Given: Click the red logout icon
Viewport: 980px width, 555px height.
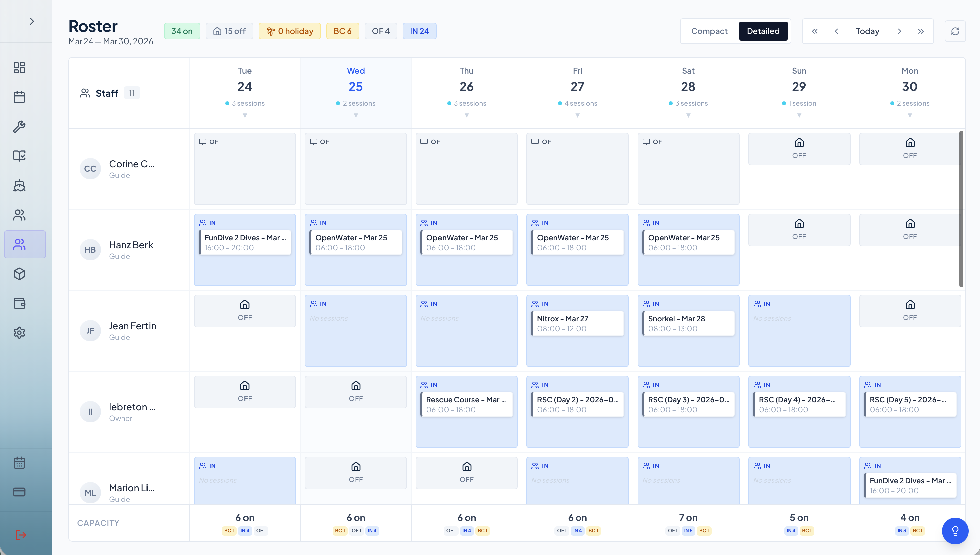Looking at the screenshot, I should click(x=20, y=535).
